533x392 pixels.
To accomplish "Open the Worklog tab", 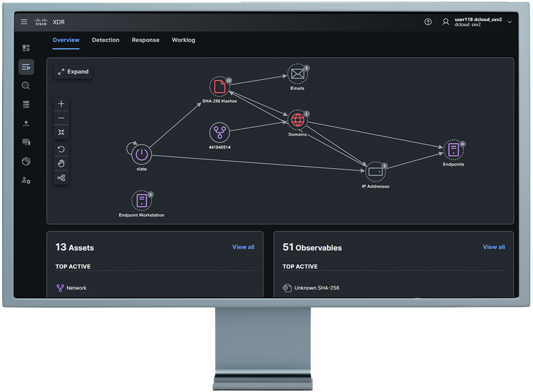I will pyautogui.click(x=183, y=40).
